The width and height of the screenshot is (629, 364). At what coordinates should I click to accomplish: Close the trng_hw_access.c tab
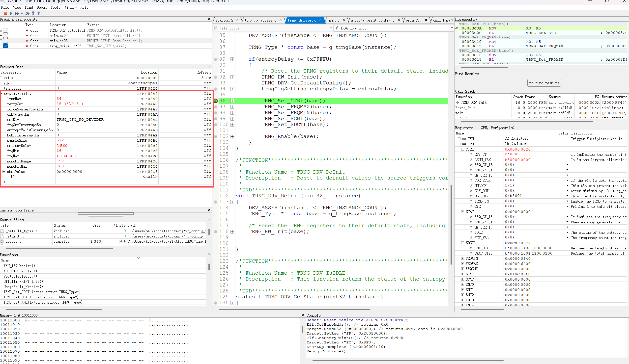click(x=281, y=20)
